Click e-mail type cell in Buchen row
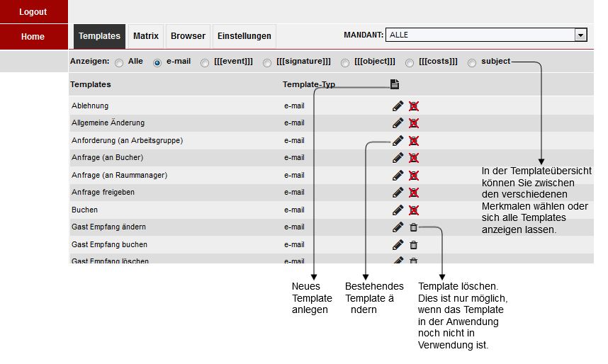The height and width of the screenshot is (364, 608). [294, 210]
